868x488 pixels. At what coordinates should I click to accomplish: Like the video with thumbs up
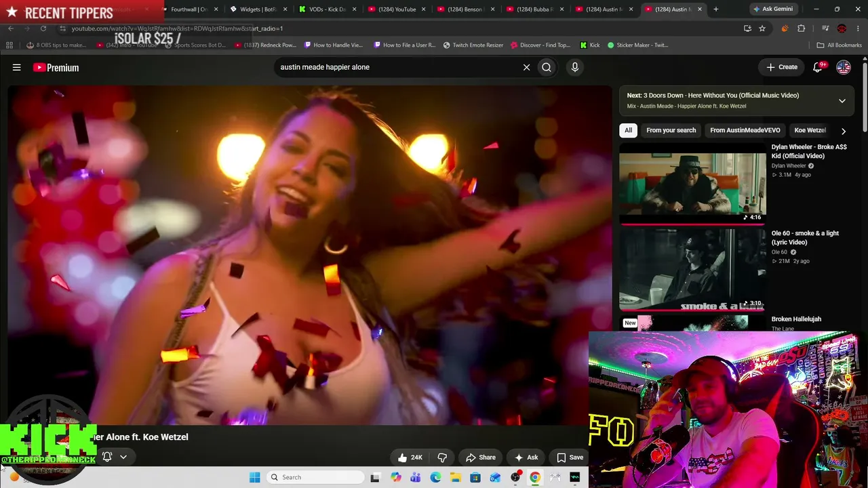tap(410, 457)
